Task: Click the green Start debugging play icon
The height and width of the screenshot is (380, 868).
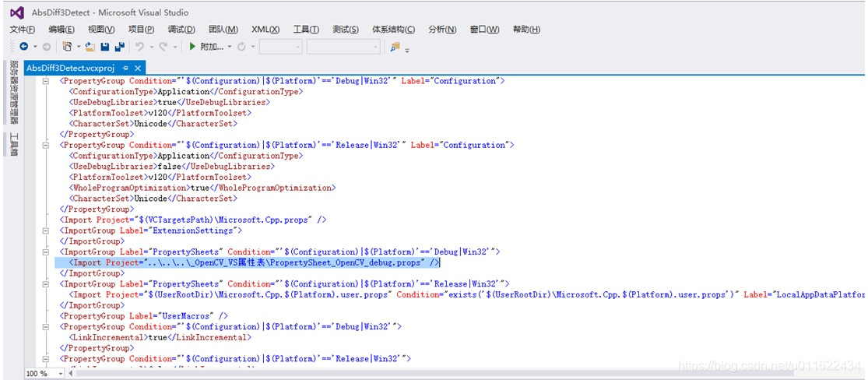Action: pyautogui.click(x=192, y=47)
